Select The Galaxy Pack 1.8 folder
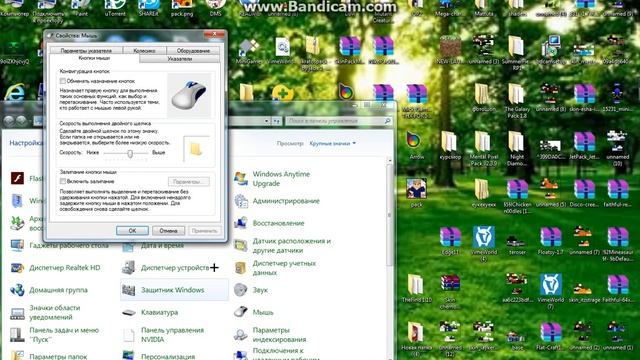Screen dimensions: 640x360 [517, 101]
